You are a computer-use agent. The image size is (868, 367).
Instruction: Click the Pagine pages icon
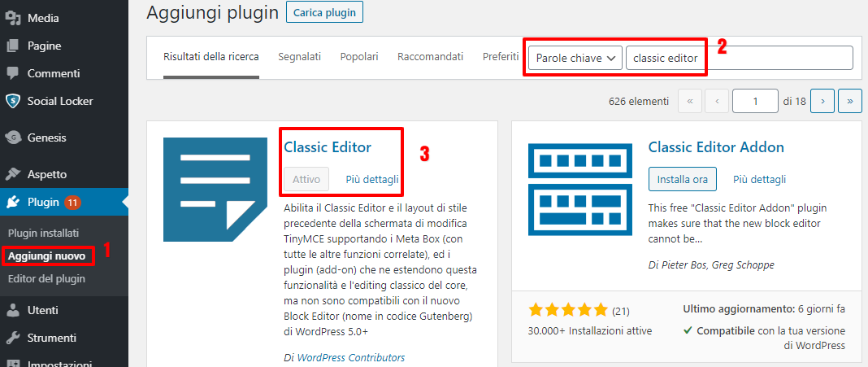[x=13, y=46]
